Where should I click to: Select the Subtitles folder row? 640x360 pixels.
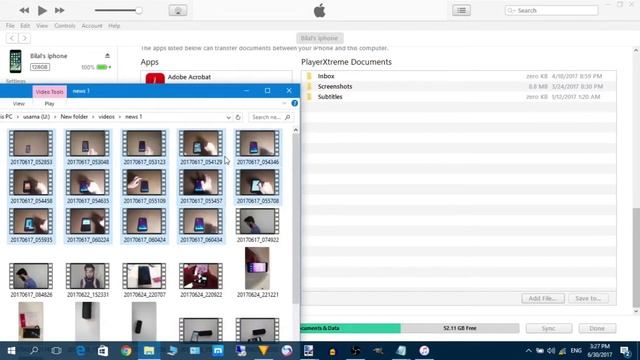tap(459, 97)
